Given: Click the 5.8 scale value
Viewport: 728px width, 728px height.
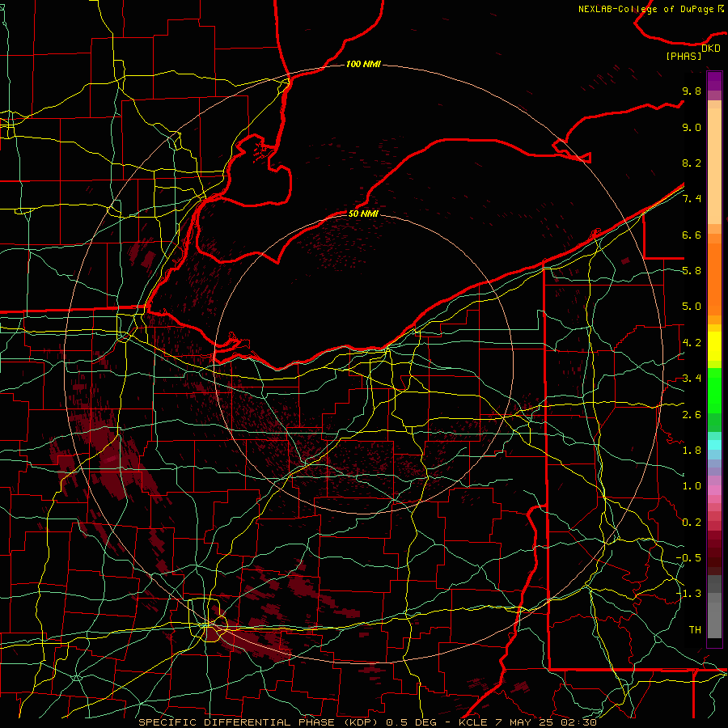Looking at the screenshot, I should tap(692, 271).
